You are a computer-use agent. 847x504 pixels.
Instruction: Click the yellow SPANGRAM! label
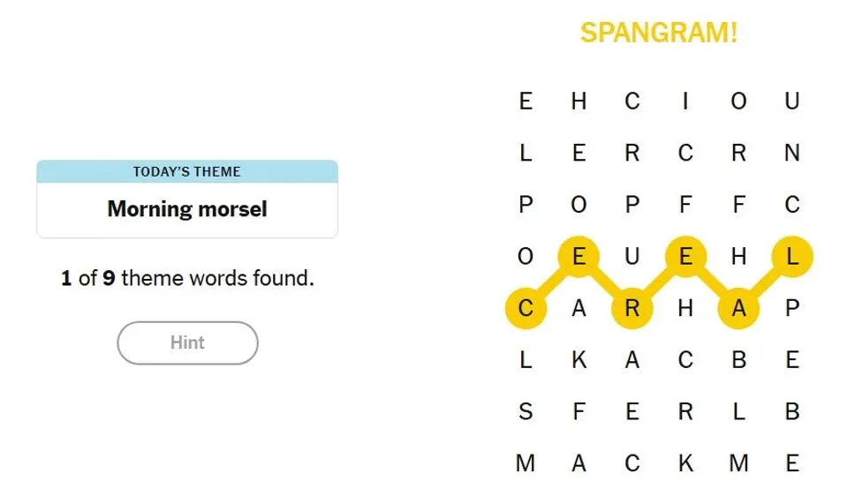point(658,34)
